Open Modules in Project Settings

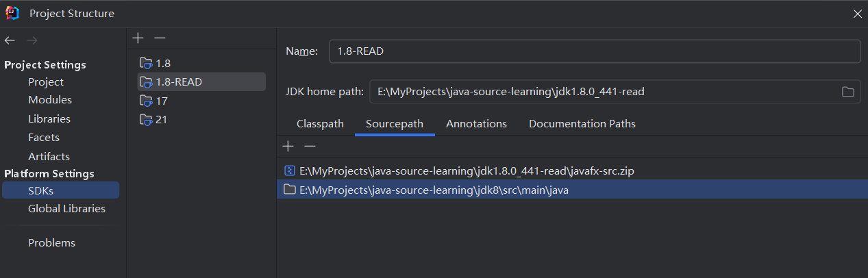50,100
